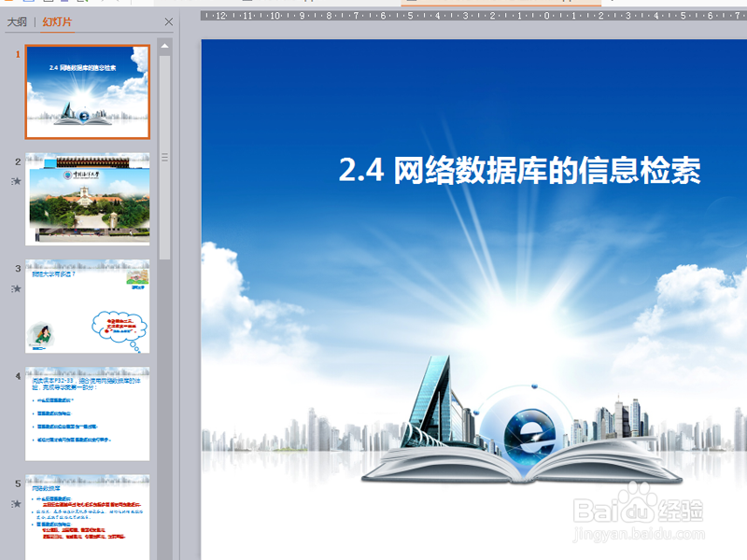Select the slide 2 thumbnail showing the campus photo

click(89, 199)
